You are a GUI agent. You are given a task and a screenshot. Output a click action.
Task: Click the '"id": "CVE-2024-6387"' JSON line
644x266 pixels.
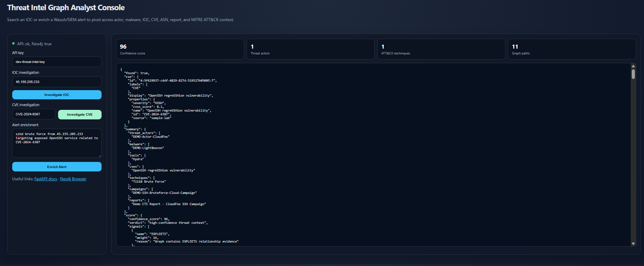coord(151,114)
